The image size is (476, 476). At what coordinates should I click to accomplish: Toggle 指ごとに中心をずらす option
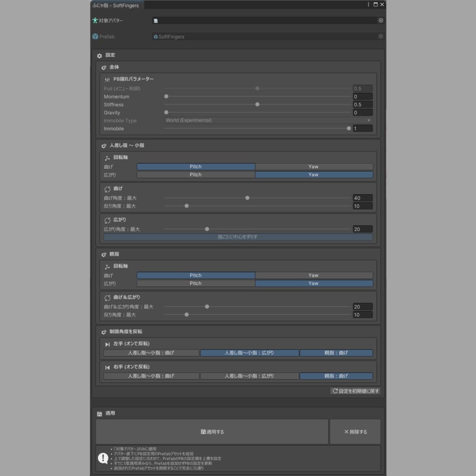click(238, 237)
